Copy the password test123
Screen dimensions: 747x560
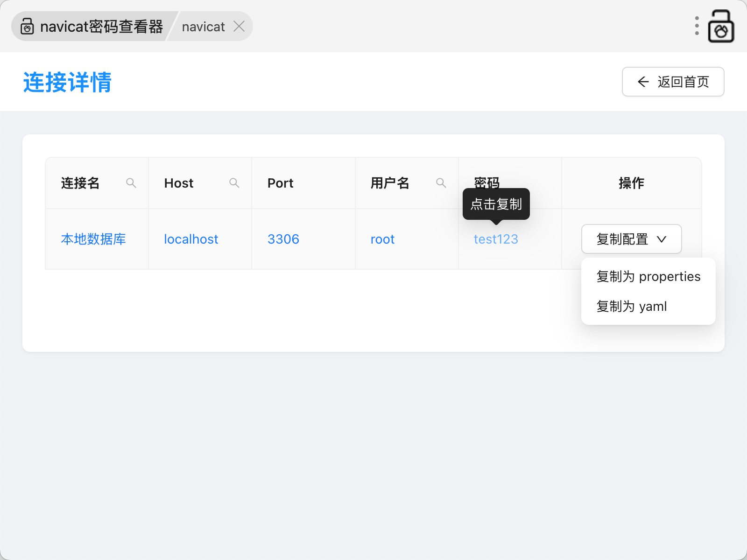(x=496, y=239)
